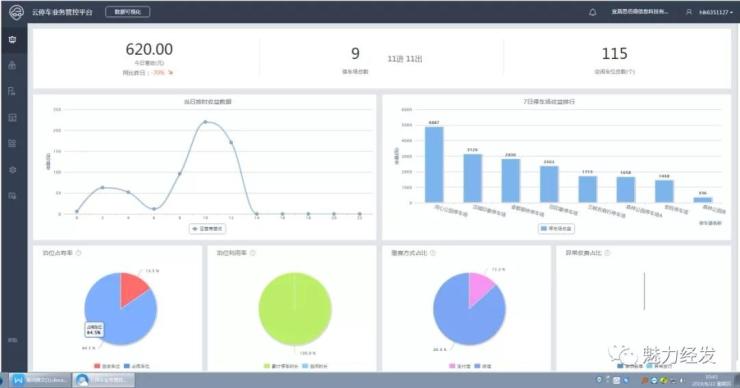Click the data visualization button in header

[127, 12]
